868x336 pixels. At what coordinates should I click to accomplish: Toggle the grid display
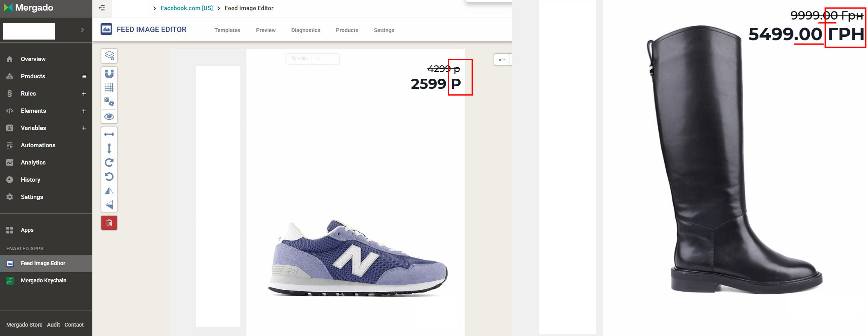click(109, 87)
